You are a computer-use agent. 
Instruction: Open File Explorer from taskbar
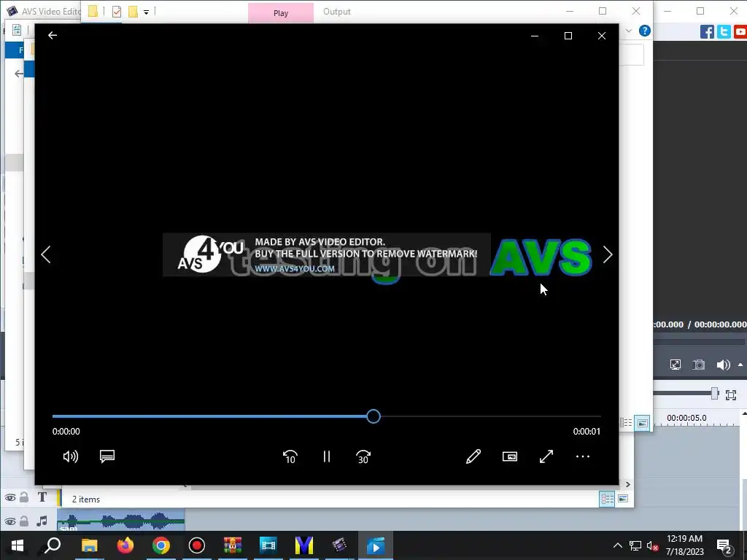tap(90, 545)
